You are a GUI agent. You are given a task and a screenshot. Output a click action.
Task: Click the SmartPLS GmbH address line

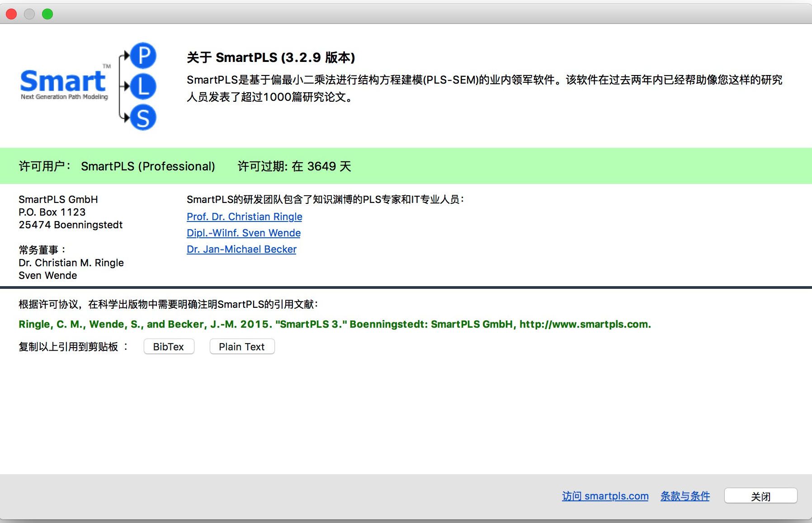pos(58,199)
